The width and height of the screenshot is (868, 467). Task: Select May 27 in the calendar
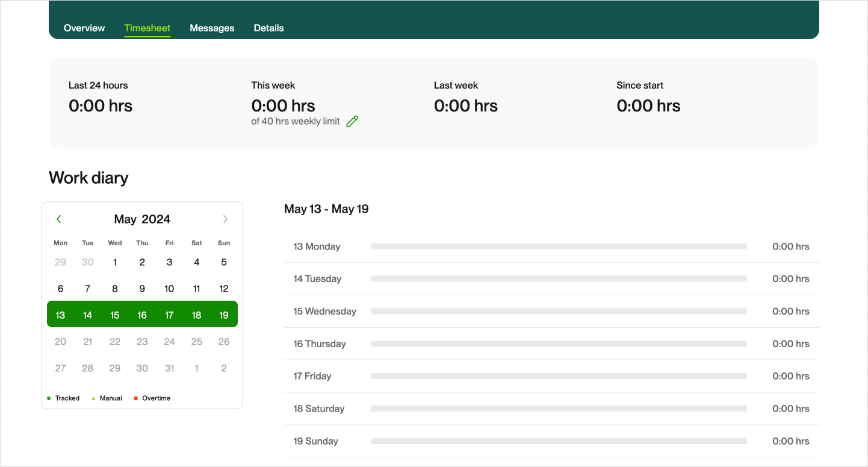pos(60,368)
